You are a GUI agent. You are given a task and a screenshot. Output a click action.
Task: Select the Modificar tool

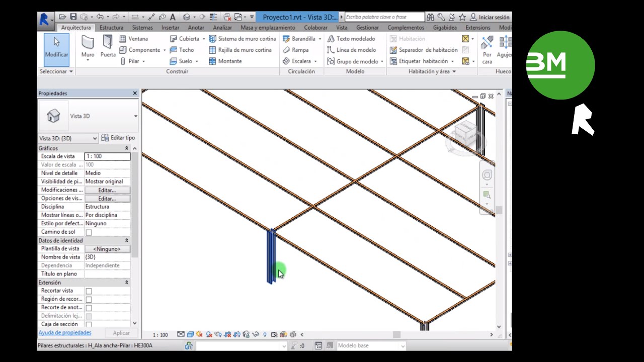click(56, 49)
